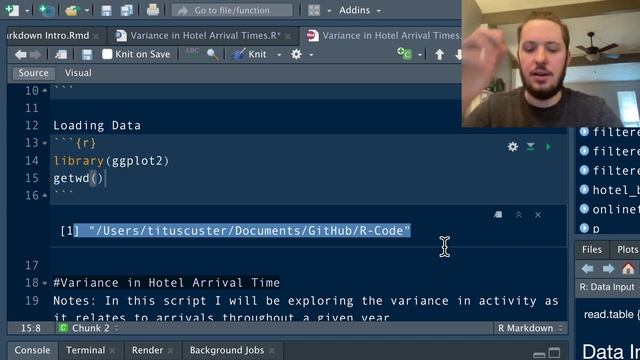Screen dimensions: 640x360
Task: Jump to previous chunk with up arrow
Action: coord(439,54)
